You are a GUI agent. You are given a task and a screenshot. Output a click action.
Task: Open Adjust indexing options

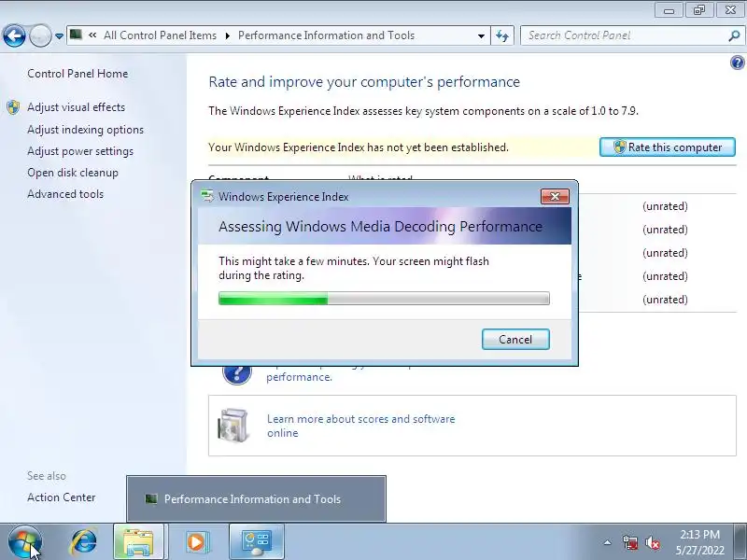(x=85, y=130)
